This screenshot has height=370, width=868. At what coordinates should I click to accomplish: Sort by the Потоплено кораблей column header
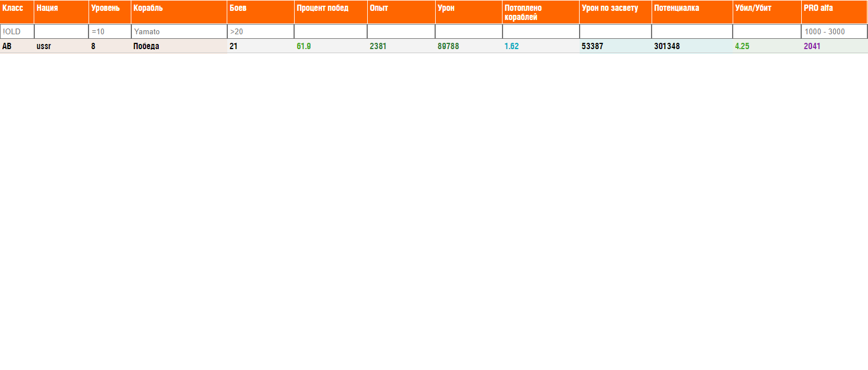(x=540, y=12)
